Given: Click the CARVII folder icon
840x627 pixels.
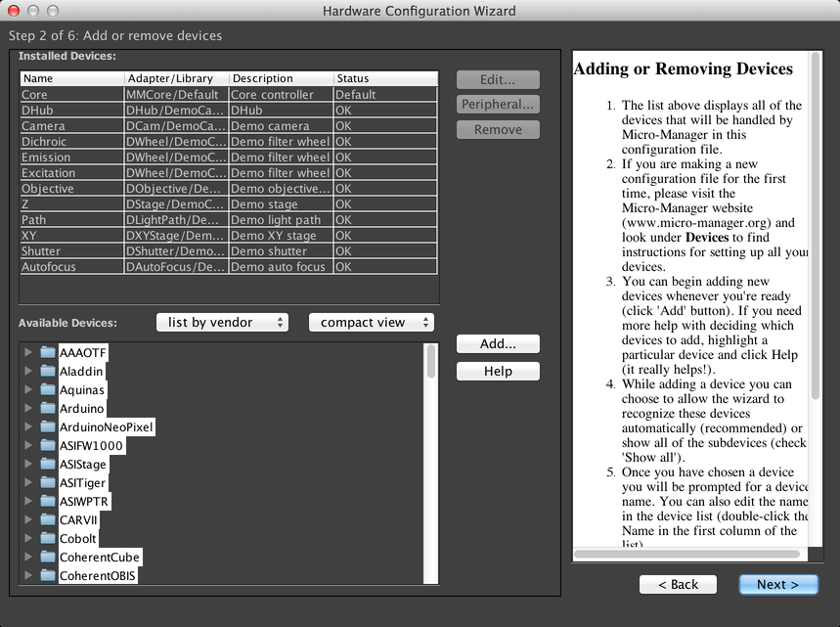Looking at the screenshot, I should pyautogui.click(x=48, y=519).
